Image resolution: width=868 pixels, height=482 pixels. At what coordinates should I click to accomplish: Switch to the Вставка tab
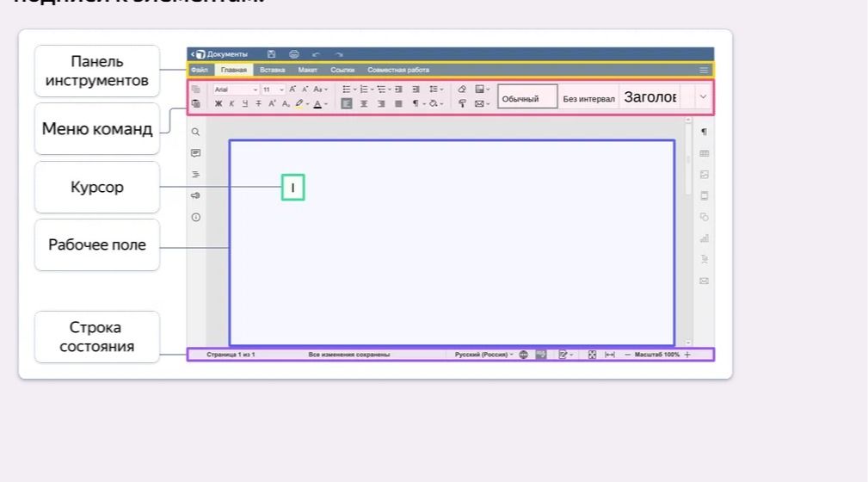click(273, 70)
